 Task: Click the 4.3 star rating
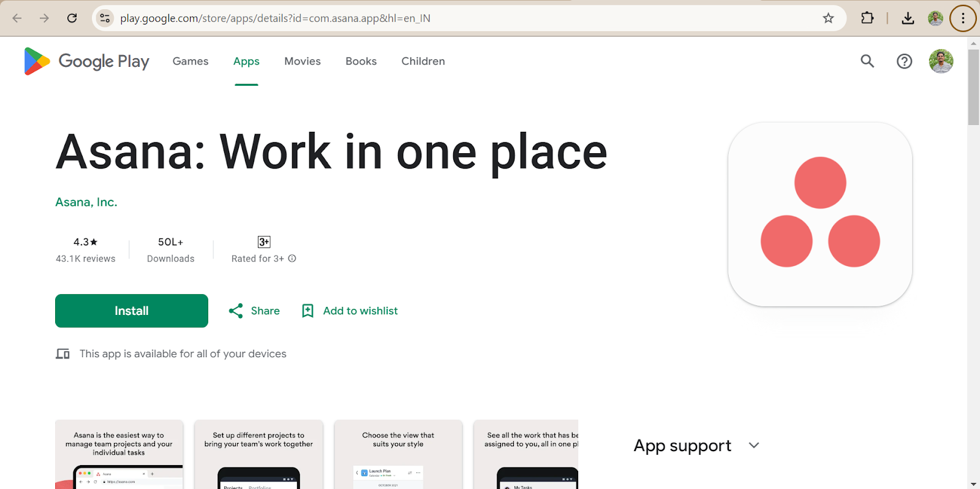point(86,242)
